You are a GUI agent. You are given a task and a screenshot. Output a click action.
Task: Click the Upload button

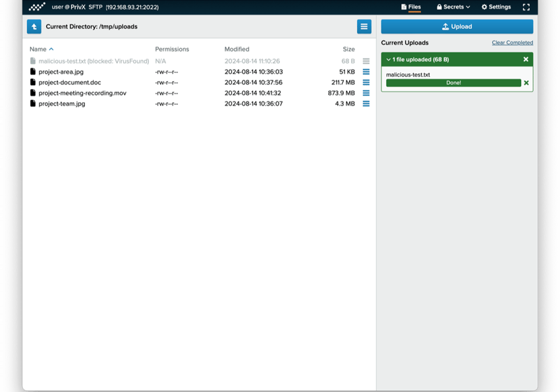[x=457, y=26]
